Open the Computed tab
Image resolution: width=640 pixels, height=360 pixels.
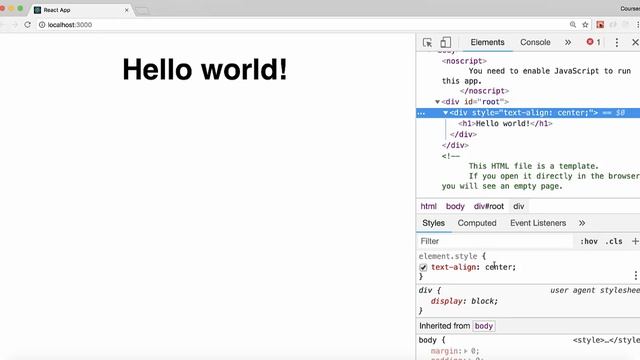(477, 223)
